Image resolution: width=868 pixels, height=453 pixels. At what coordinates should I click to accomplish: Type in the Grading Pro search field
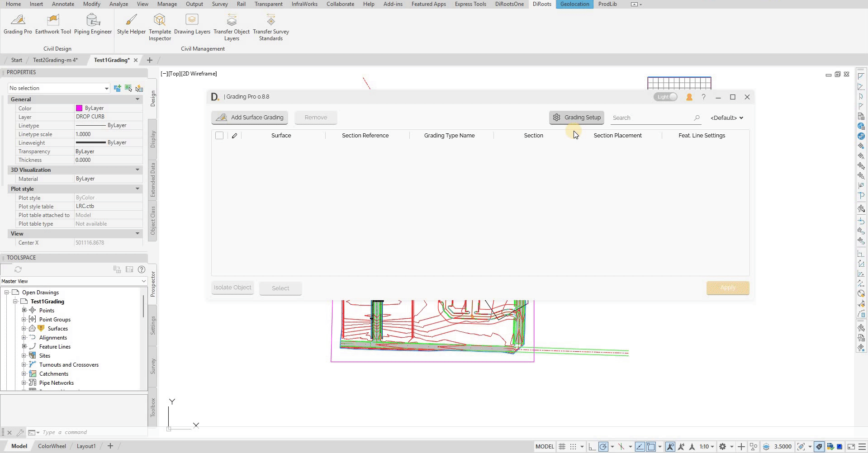[651, 117]
